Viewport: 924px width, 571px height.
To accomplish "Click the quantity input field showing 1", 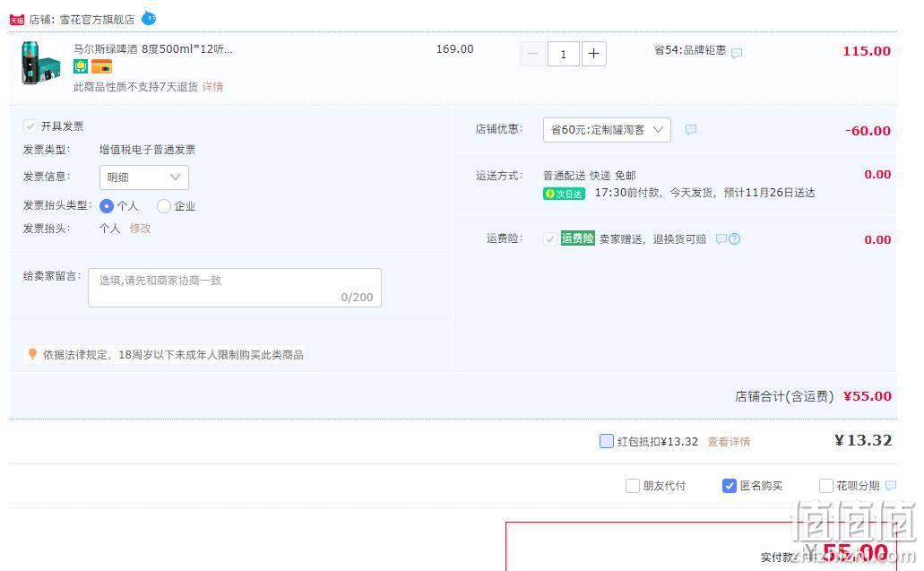I will (564, 54).
